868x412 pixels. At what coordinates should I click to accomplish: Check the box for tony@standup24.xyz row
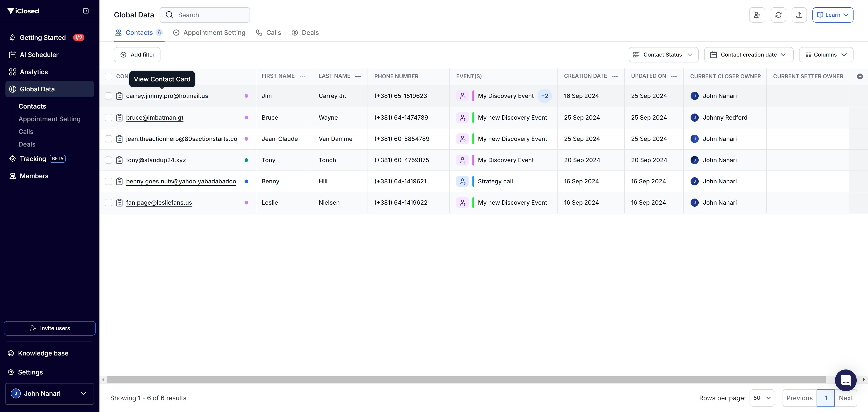[108, 160]
